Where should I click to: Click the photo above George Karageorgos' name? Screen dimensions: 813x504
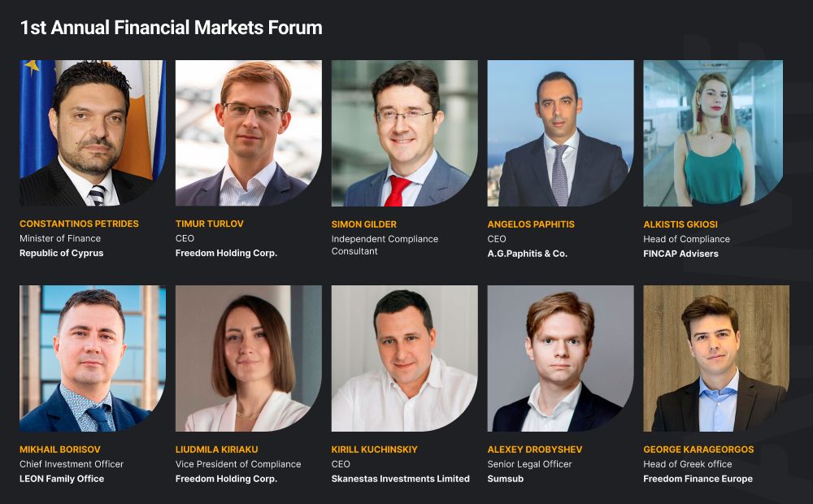tap(715, 358)
